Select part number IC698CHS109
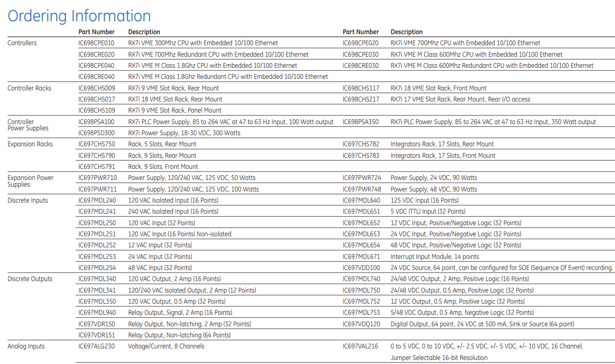615x364 pixels. click(97, 110)
